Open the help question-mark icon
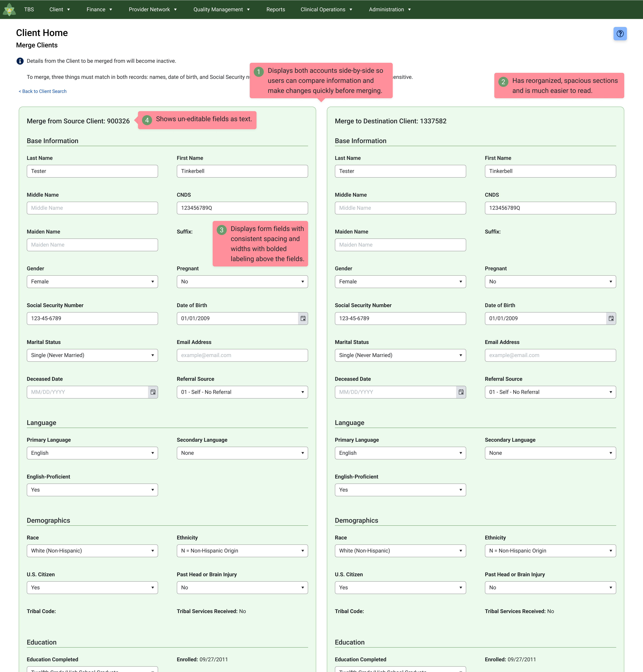 [620, 34]
